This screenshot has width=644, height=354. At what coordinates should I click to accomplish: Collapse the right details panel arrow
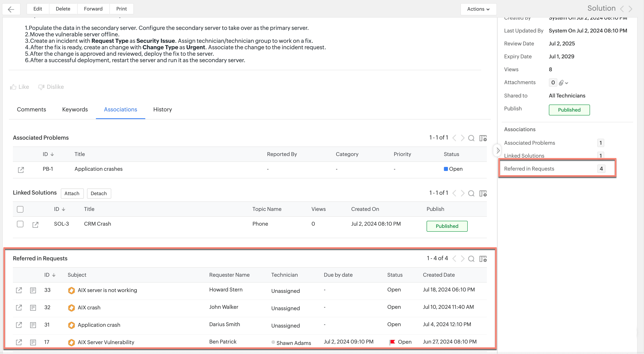[x=498, y=151]
